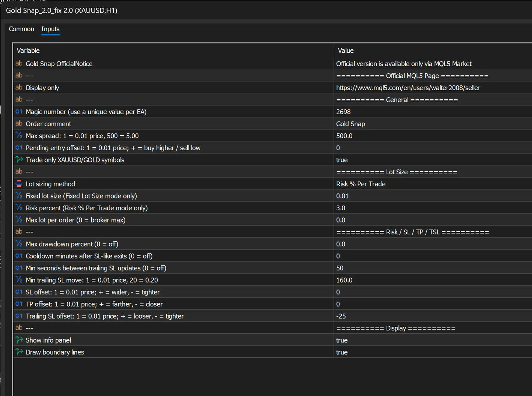Click the string icon beside Gold Snap OfficialNotice
Screen dimensions: 532x396
click(x=19, y=63)
